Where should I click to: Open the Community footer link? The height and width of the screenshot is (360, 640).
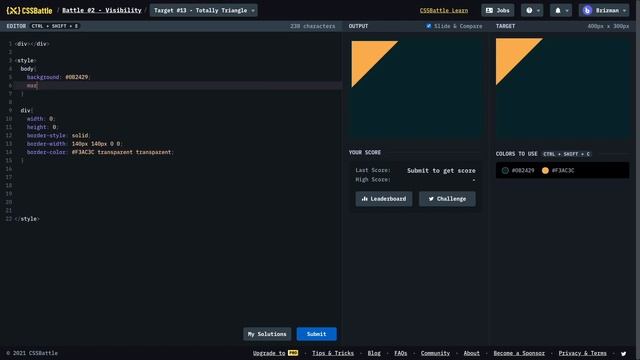tap(435, 353)
